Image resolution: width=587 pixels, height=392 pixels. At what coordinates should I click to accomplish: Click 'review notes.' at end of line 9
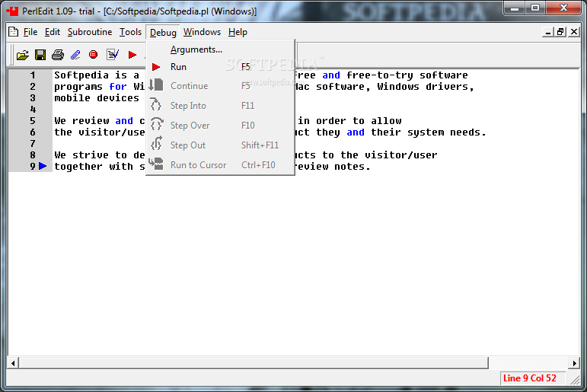point(332,167)
